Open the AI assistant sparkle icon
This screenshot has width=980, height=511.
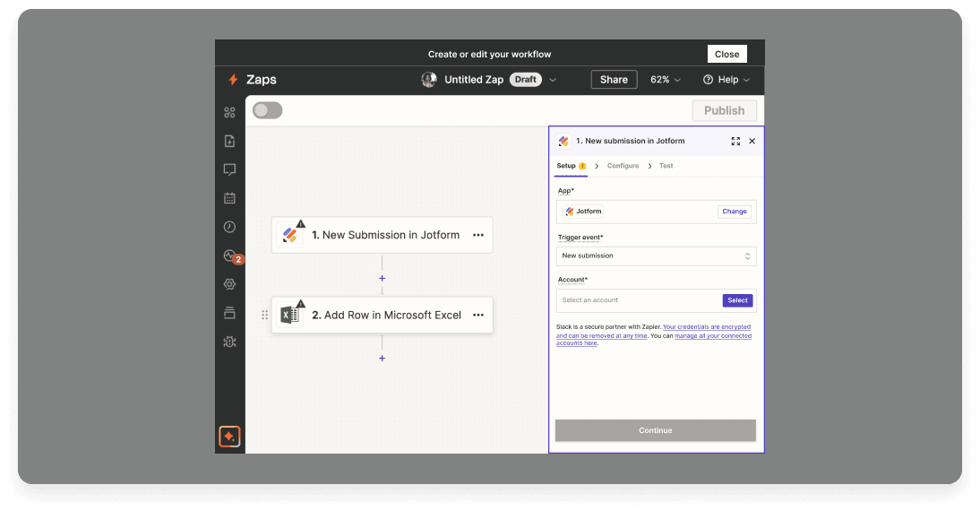229,437
